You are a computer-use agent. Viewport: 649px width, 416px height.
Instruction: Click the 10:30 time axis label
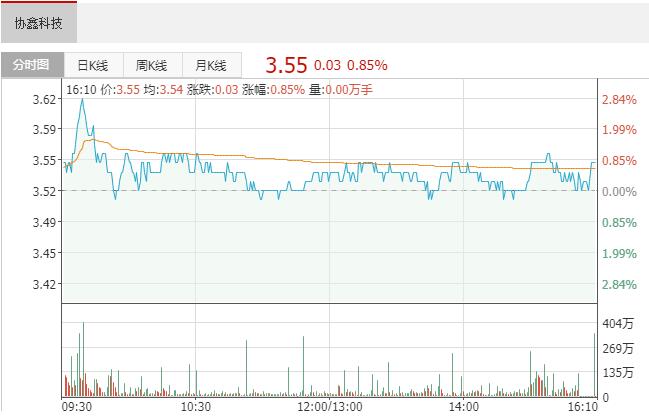click(x=196, y=406)
